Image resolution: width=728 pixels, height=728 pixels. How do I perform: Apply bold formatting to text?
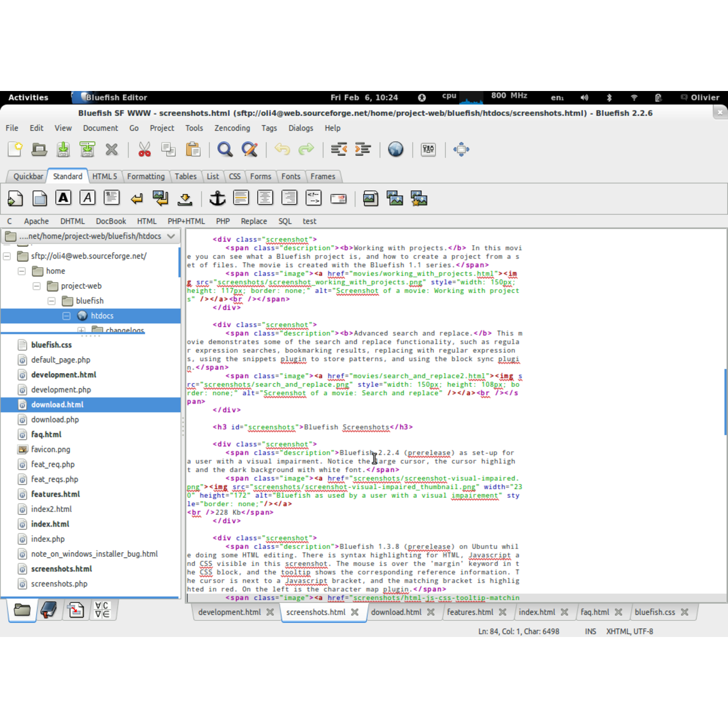pyautogui.click(x=63, y=197)
